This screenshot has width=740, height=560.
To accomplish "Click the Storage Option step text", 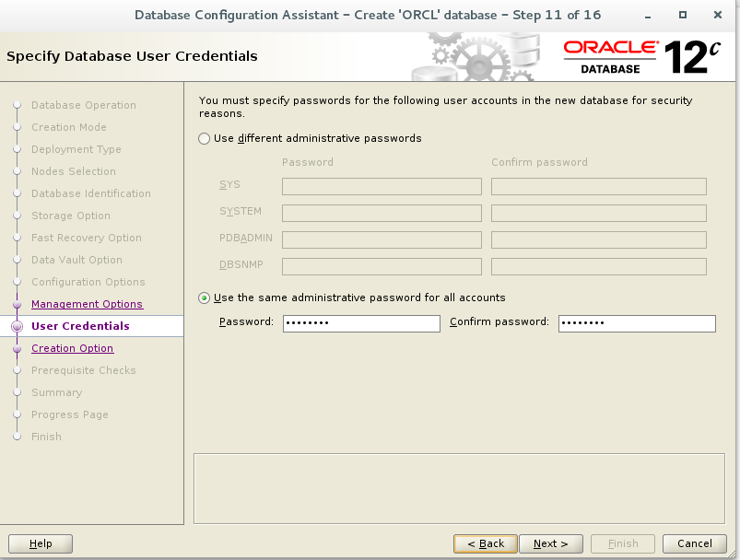I will (x=71, y=216).
